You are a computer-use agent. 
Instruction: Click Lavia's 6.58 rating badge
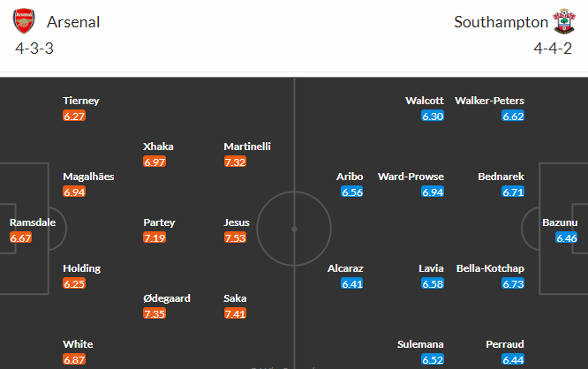[433, 284]
